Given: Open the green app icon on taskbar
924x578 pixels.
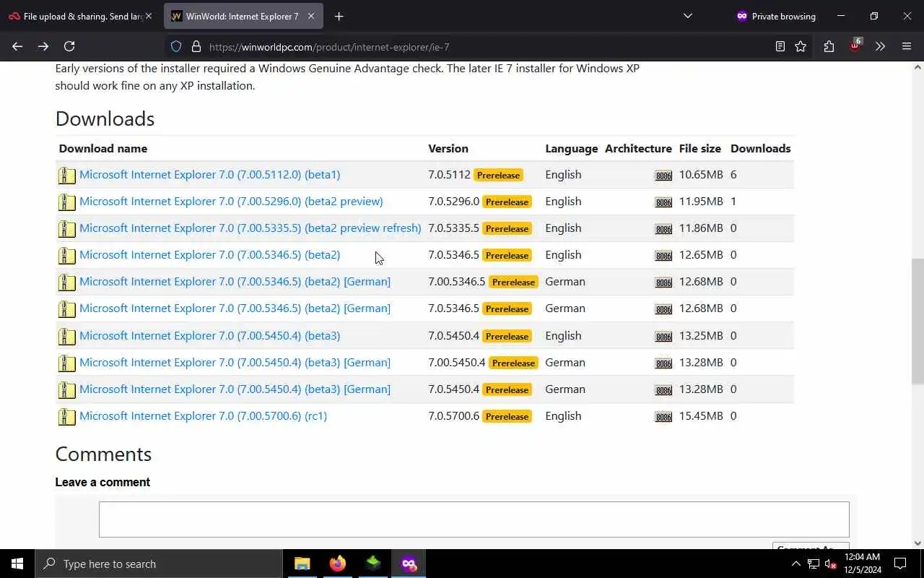Looking at the screenshot, I should (373, 564).
